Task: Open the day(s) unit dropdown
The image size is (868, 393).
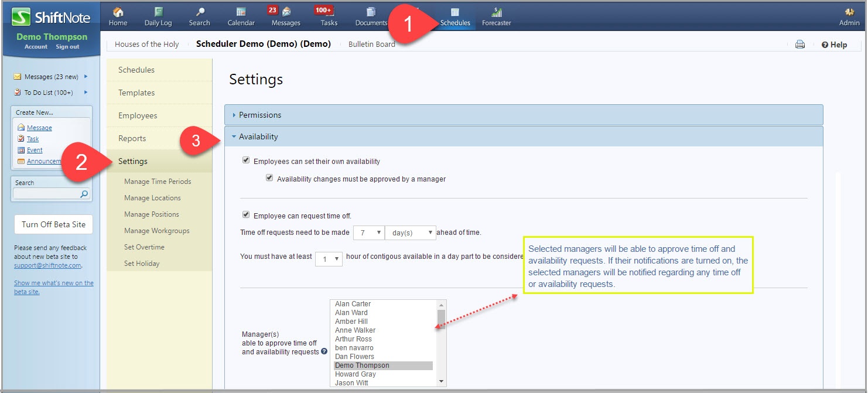Action: [x=411, y=233]
